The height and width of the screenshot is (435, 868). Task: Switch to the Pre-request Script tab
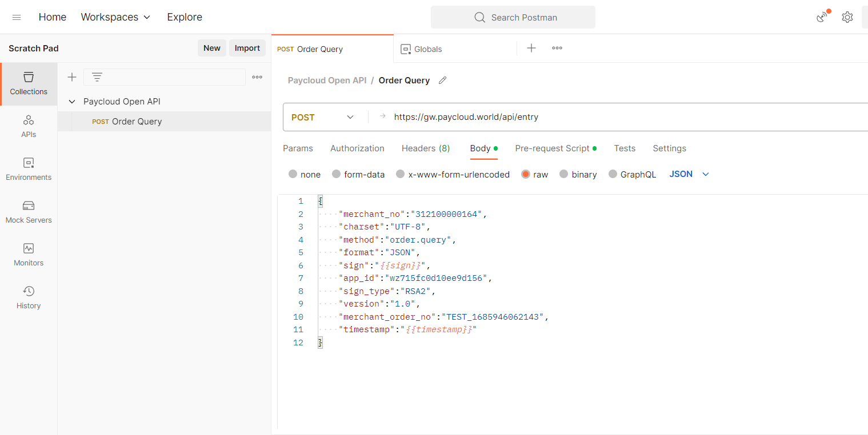(555, 148)
